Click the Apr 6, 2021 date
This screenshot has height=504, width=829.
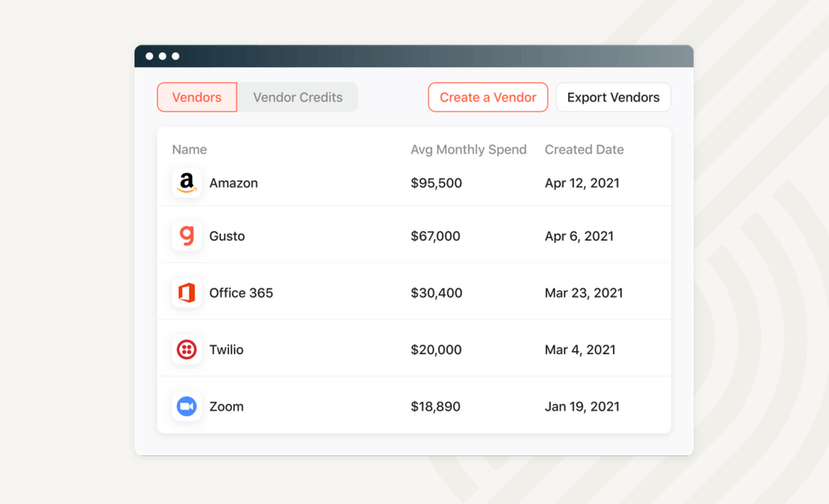pos(579,236)
